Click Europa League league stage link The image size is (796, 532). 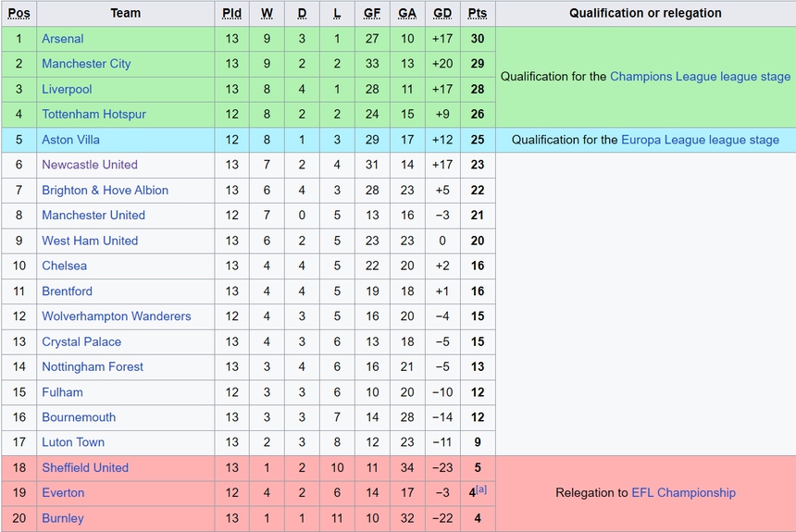[700, 140]
